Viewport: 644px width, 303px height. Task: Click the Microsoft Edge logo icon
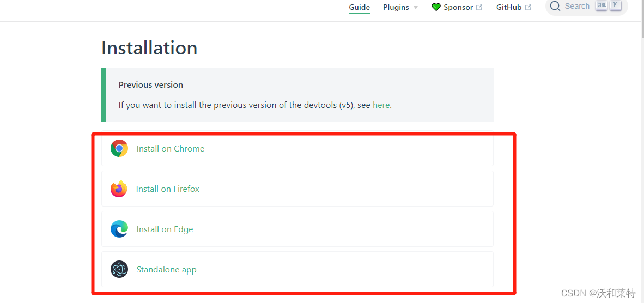(119, 229)
